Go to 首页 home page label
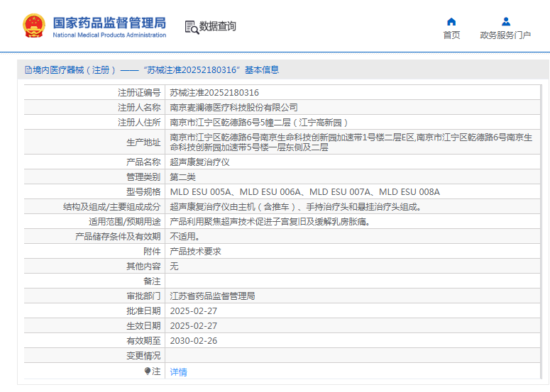 pyautogui.click(x=451, y=35)
